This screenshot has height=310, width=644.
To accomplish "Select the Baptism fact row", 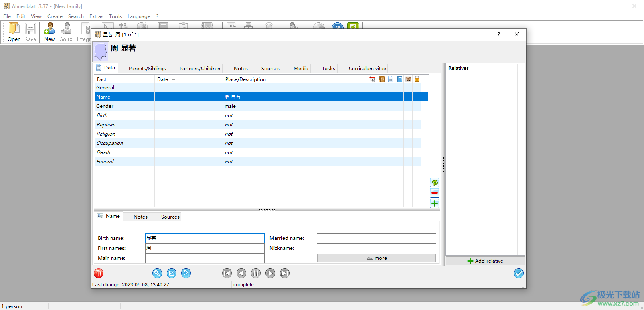I will click(x=258, y=125).
